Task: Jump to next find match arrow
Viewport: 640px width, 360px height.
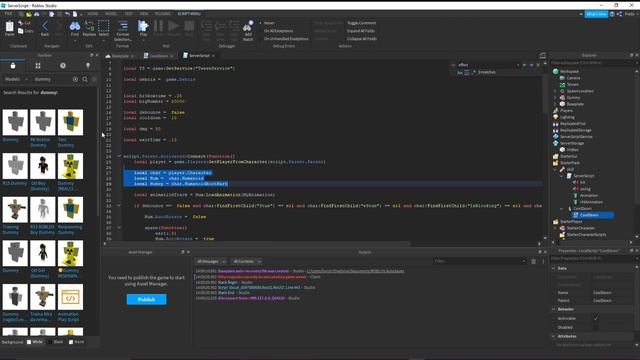Action: click(x=531, y=65)
